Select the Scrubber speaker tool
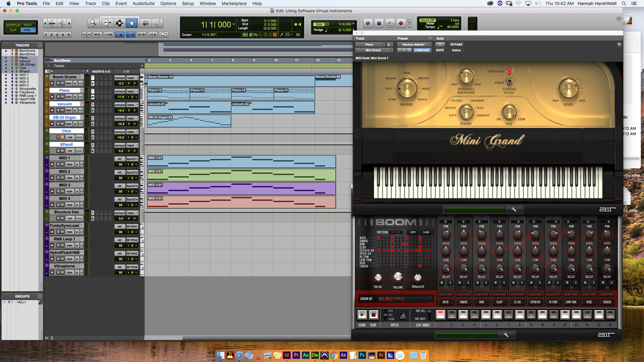Image resolution: width=644 pixels, height=362 pixels. pos(145,23)
